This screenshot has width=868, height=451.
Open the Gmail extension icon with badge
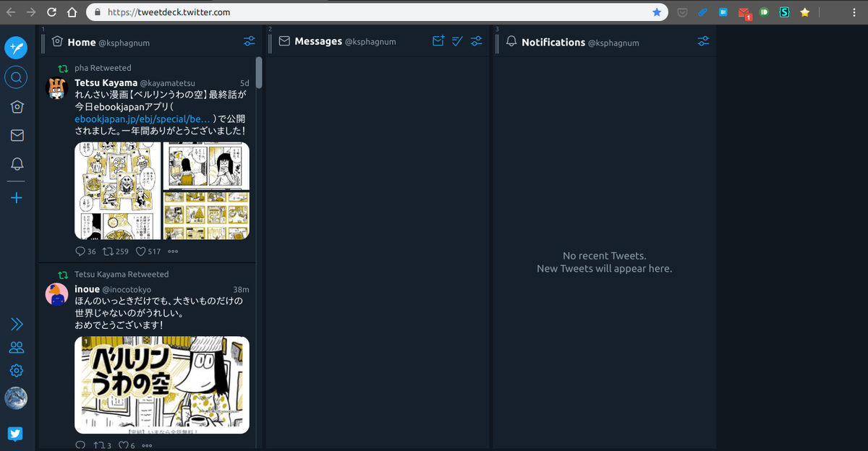pos(744,12)
